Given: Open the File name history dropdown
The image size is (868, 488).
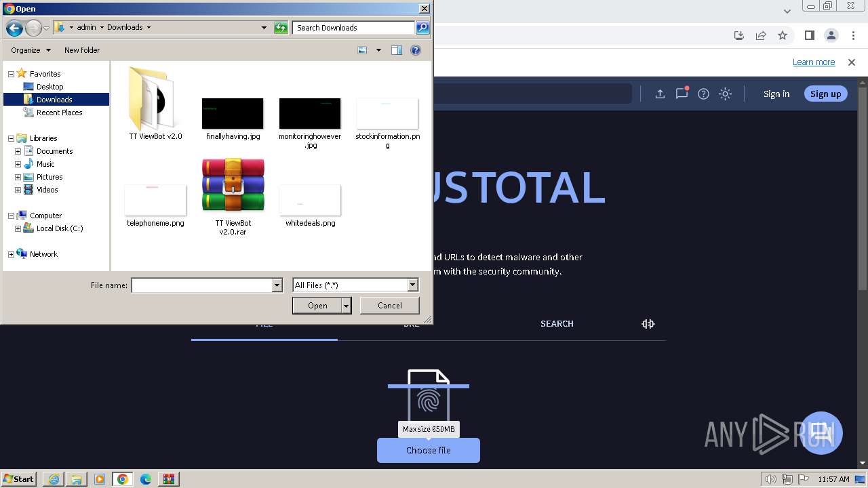Looking at the screenshot, I should point(277,285).
